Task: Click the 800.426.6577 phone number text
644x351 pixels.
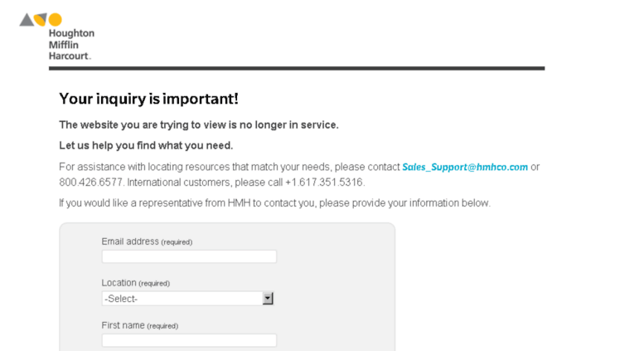Action: coord(91,182)
